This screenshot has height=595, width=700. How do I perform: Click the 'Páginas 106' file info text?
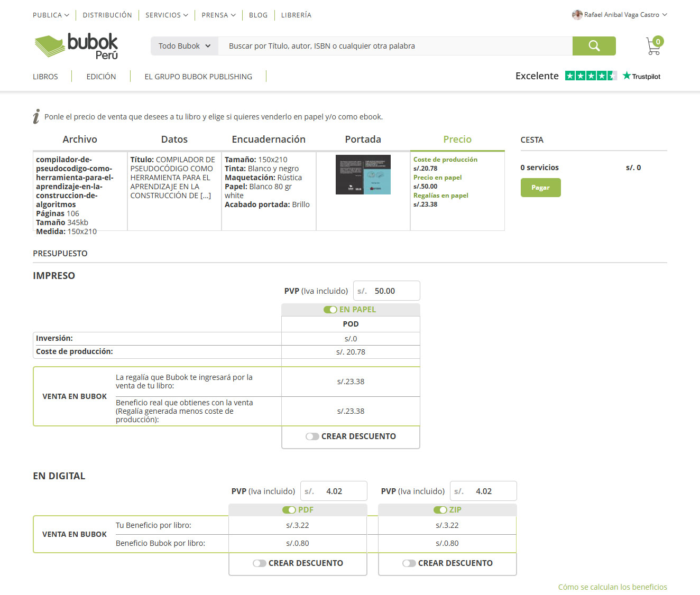[x=58, y=213]
